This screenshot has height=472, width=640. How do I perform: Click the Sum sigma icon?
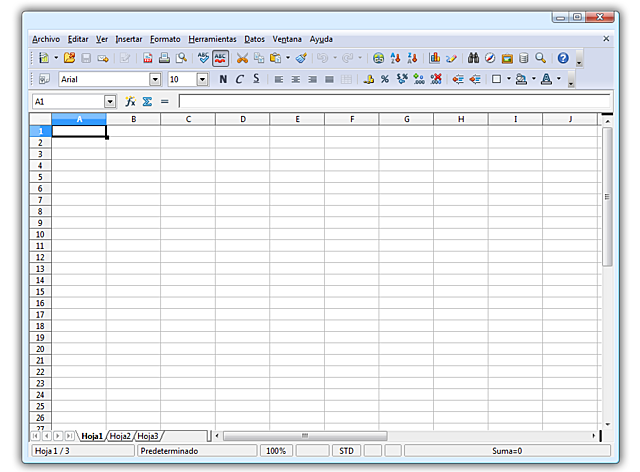click(147, 101)
